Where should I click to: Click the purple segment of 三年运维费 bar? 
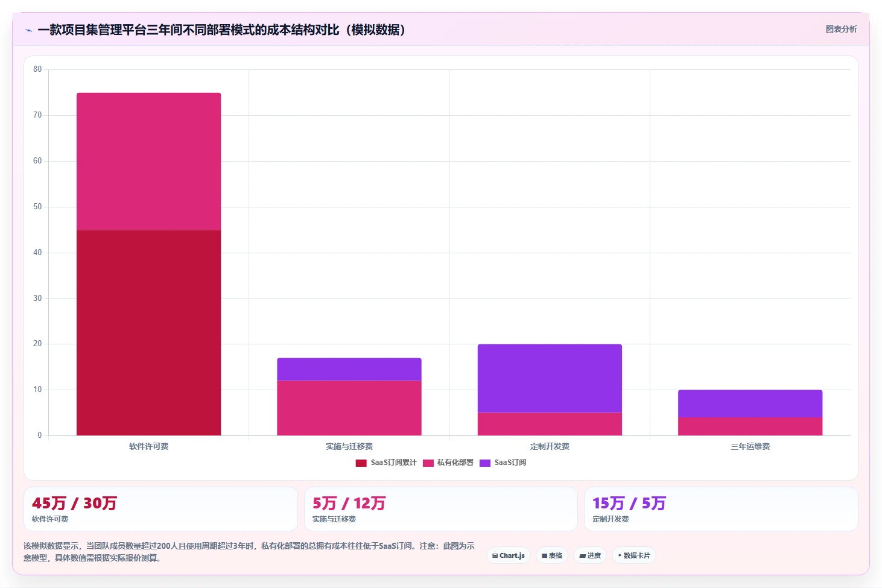point(750,403)
